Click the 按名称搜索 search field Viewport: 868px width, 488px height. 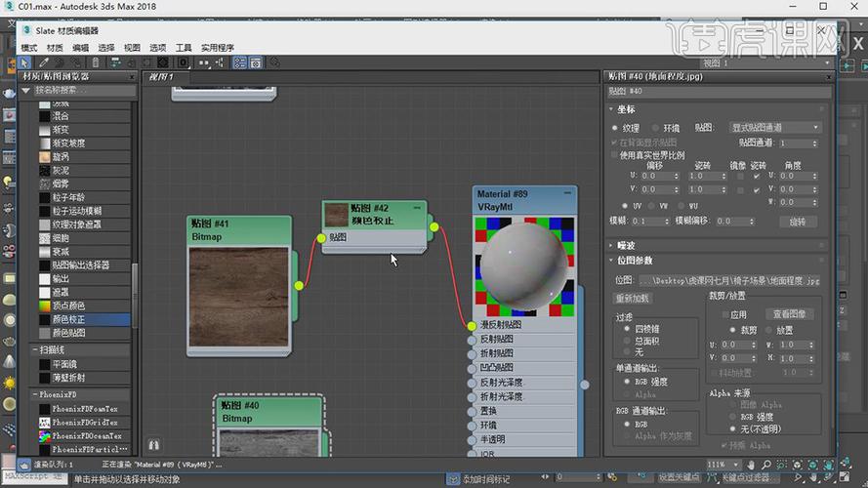point(84,90)
